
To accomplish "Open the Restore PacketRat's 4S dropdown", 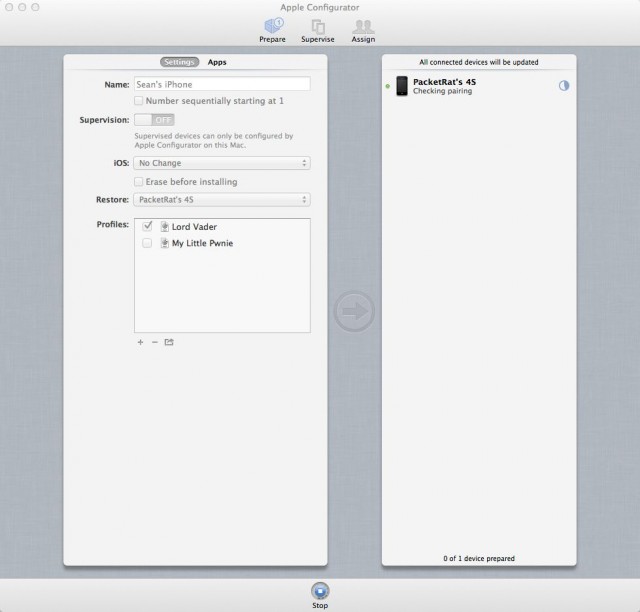I will 222,200.
